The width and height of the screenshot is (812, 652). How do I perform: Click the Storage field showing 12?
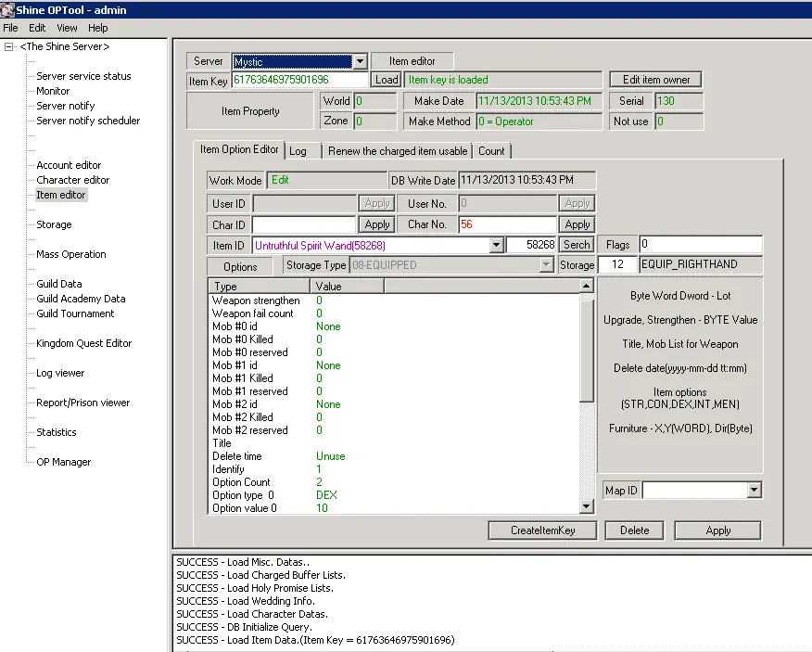tap(617, 264)
